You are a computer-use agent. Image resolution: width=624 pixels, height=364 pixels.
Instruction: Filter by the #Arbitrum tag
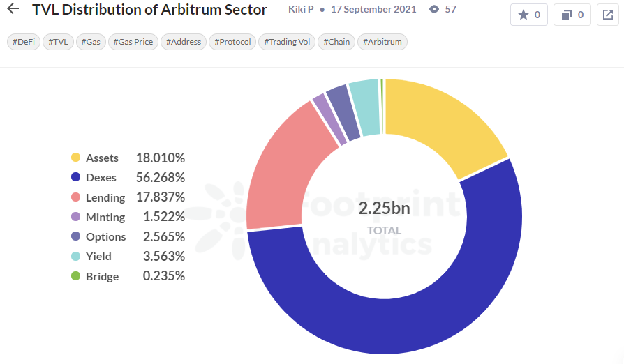tap(382, 42)
